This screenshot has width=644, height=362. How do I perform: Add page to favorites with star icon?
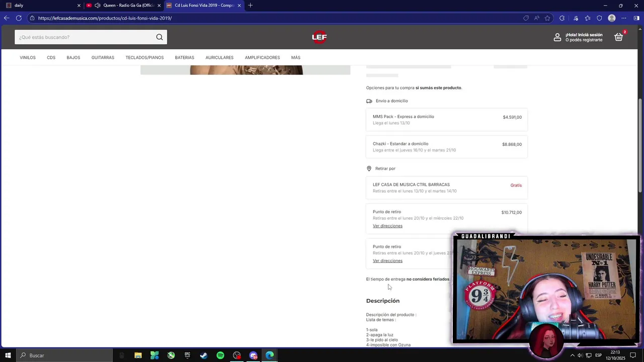tap(547, 18)
